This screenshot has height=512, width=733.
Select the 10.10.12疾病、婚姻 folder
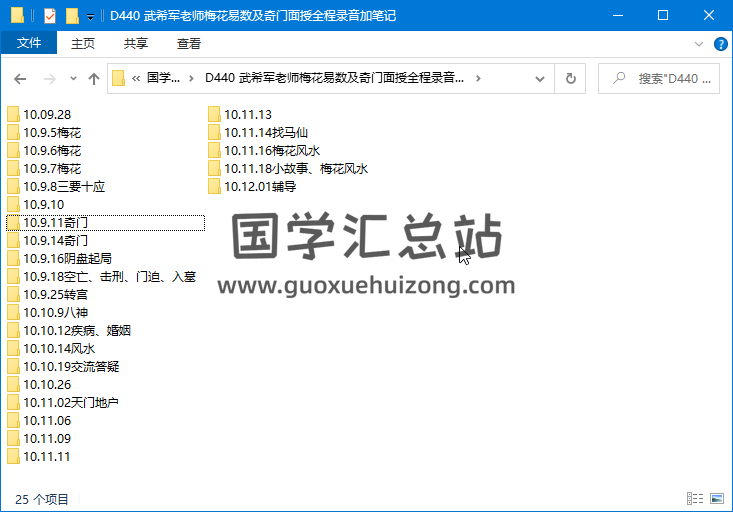[70, 331]
